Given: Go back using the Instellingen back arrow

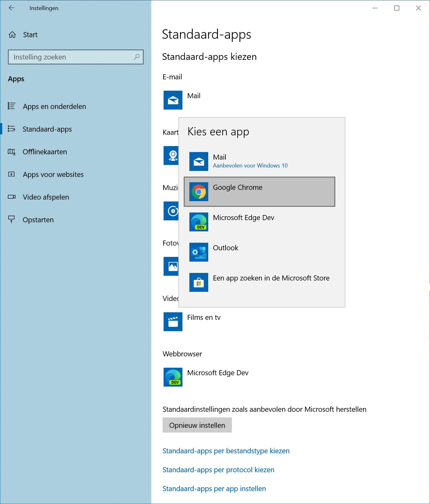Looking at the screenshot, I should click(12, 8).
